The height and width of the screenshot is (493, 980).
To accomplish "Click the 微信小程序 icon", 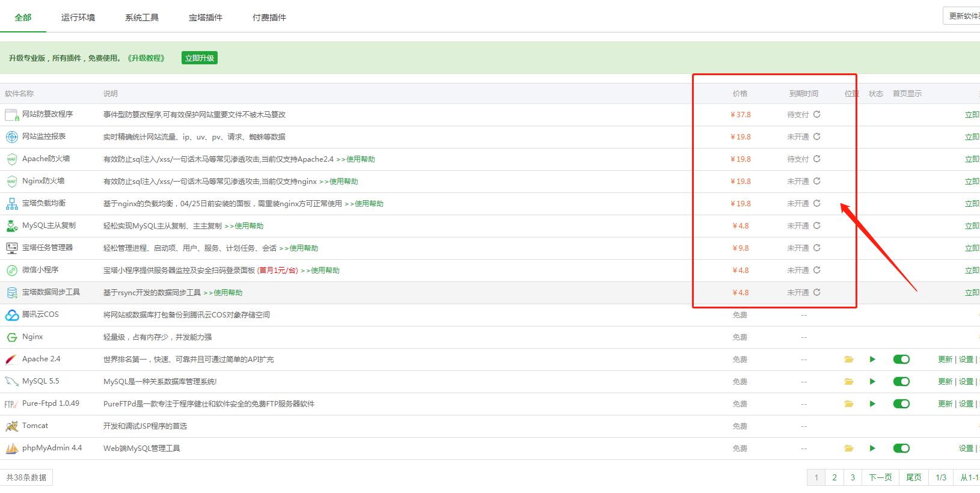I will 11,271.
